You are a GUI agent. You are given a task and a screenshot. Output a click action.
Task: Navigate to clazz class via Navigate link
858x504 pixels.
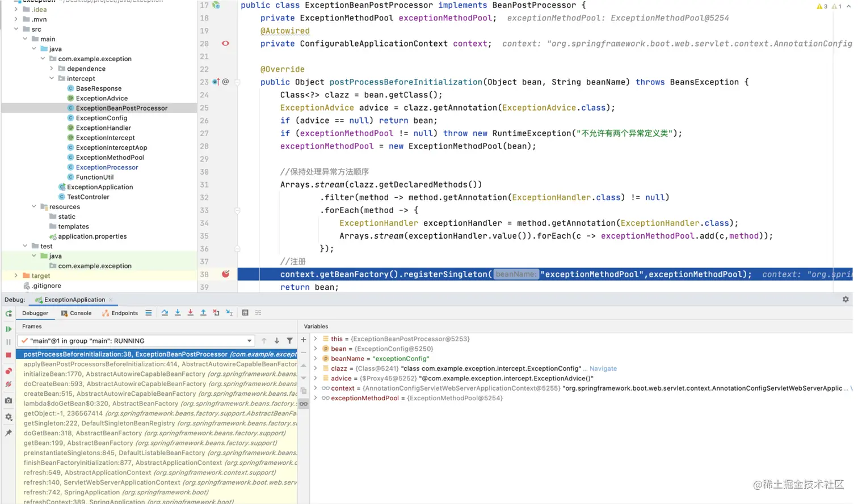(x=603, y=369)
